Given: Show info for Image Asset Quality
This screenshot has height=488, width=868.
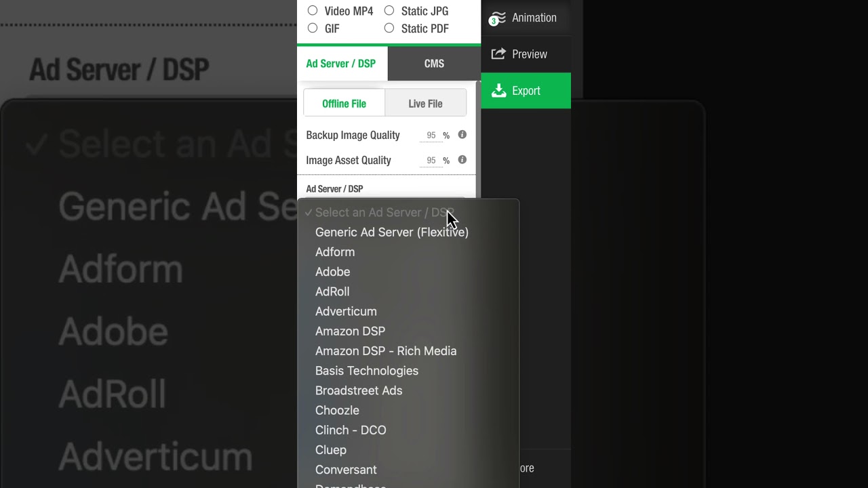Looking at the screenshot, I should click(462, 160).
